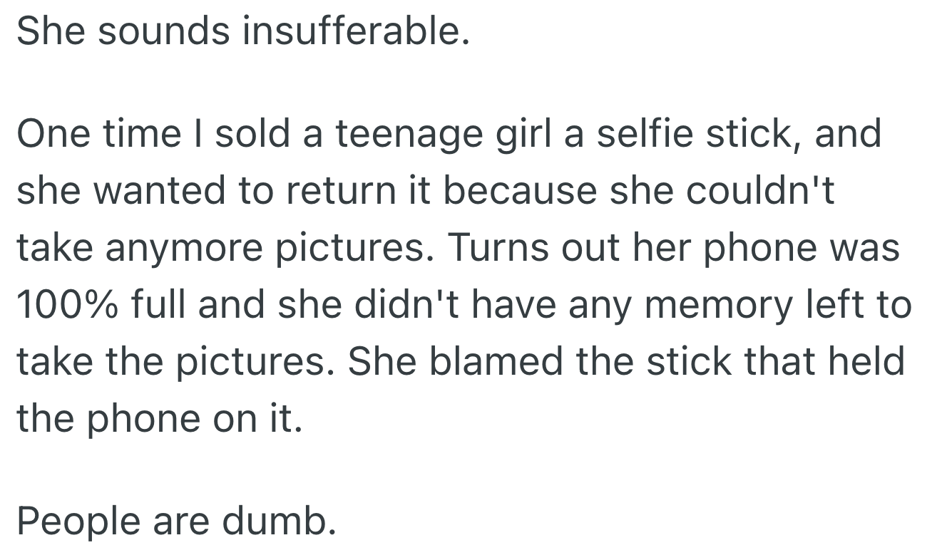Screen dimensions: 947x560
Task: Click the word "didn't"
Action: pos(399,305)
